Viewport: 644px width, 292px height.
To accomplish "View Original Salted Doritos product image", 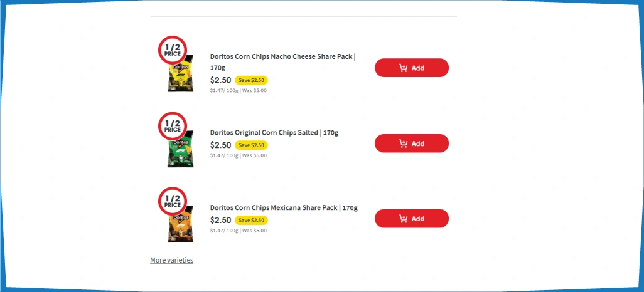I will (180, 154).
